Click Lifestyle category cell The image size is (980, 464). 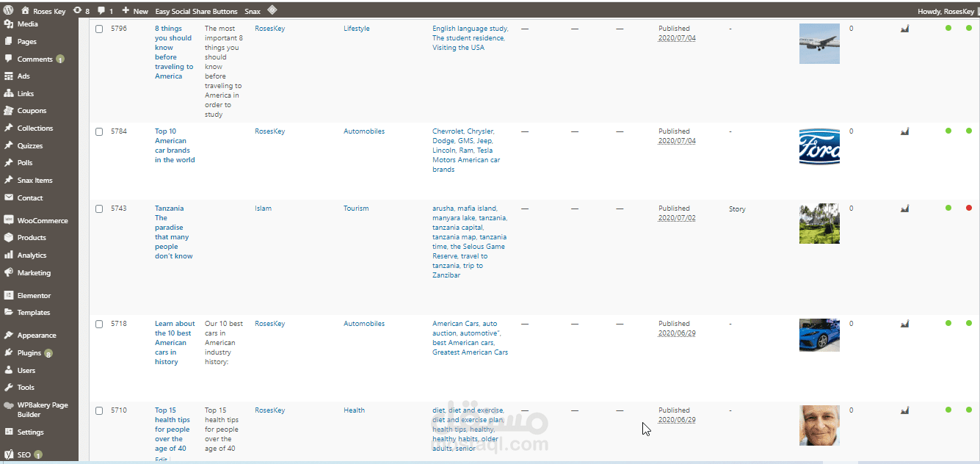pyautogui.click(x=357, y=29)
